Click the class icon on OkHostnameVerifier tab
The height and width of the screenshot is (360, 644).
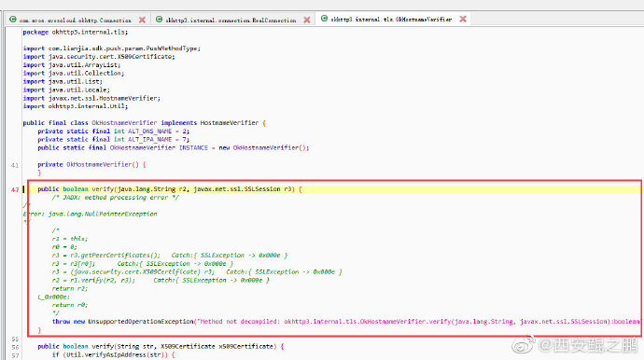tap(324, 19)
